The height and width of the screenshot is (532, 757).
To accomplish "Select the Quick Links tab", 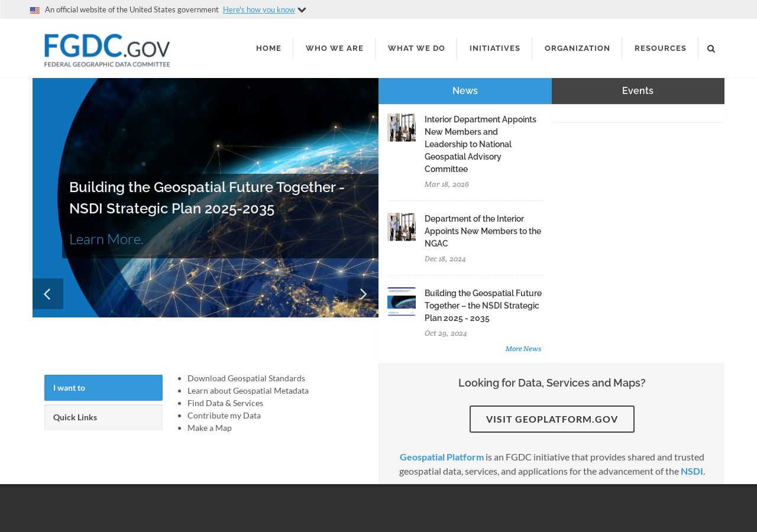I will [103, 417].
